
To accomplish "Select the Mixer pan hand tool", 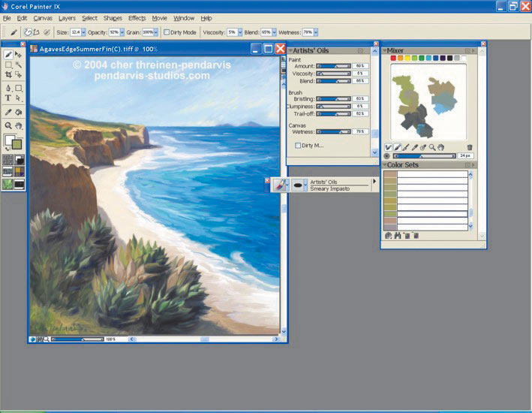I will [440, 147].
